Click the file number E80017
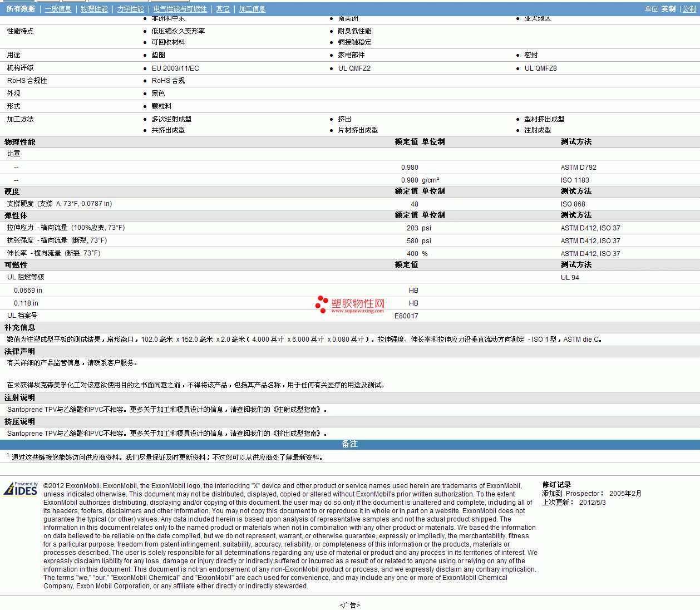This screenshot has height=610, width=700. click(406, 316)
